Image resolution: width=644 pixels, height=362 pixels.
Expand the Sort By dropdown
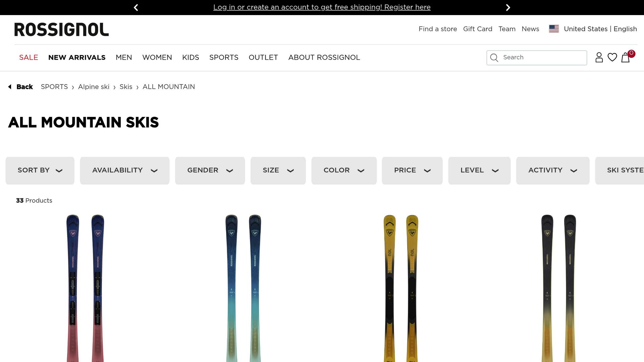(x=40, y=171)
